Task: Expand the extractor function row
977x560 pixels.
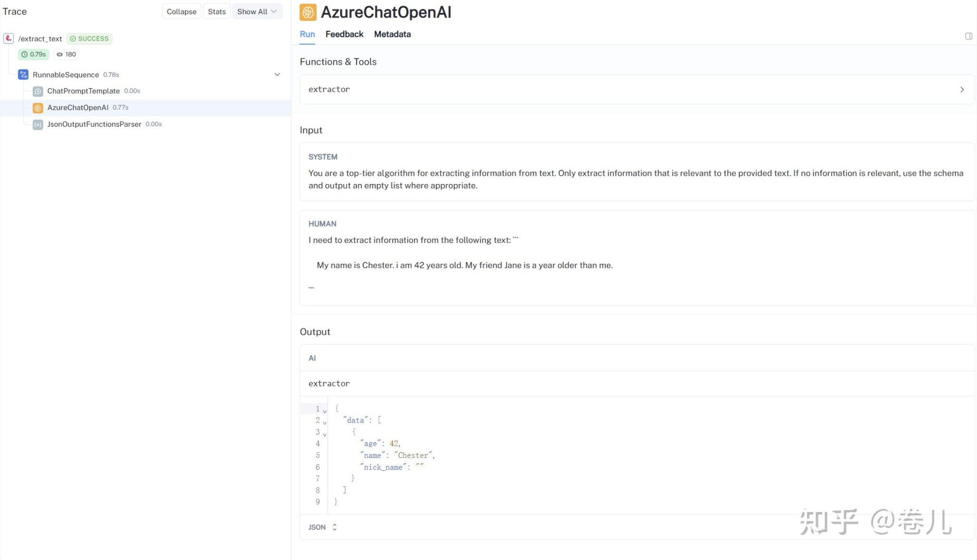Action: 962,90
